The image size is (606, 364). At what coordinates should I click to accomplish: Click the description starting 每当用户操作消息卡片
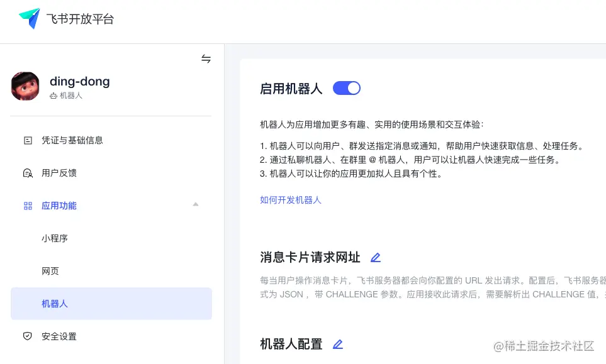433,287
